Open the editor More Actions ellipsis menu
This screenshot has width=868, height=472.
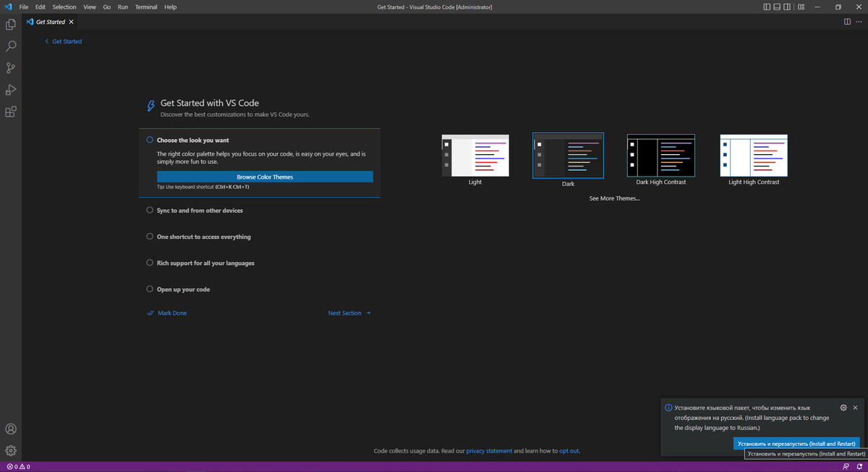click(859, 21)
